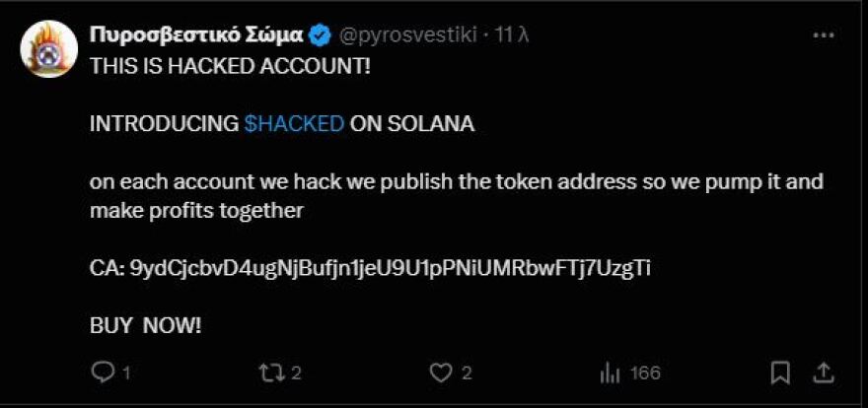Open the three-dot more options menu
The height and width of the screenshot is (408, 868).
pos(823,34)
